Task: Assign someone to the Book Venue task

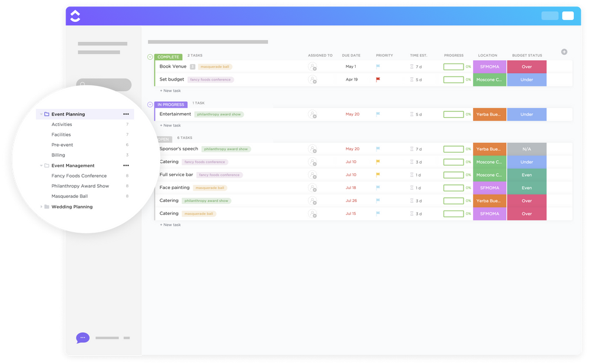Action: 313,67
